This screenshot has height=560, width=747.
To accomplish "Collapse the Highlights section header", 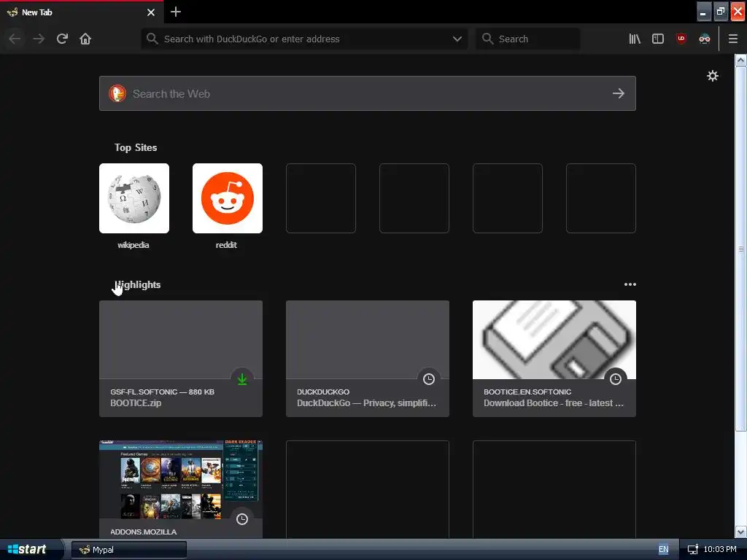I will pos(138,285).
